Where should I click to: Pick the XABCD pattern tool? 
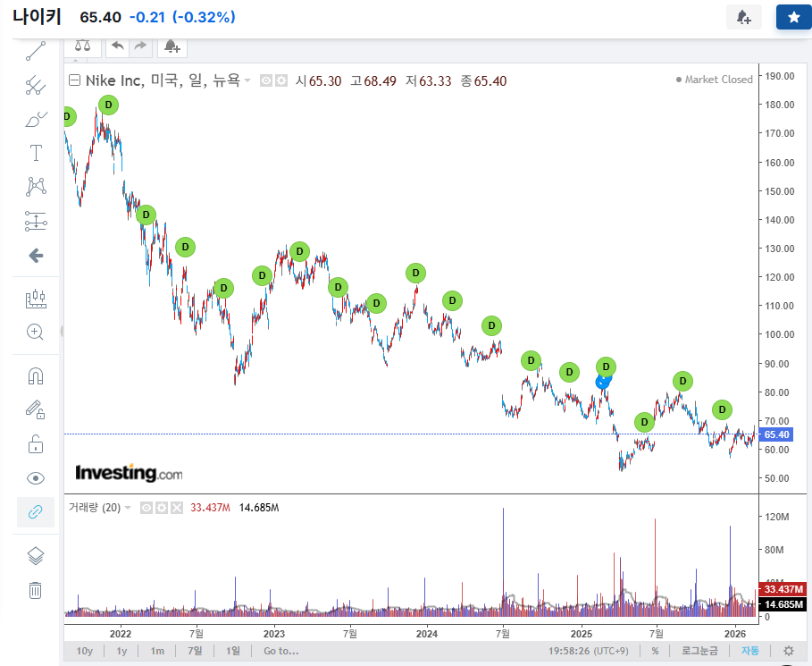(36, 187)
